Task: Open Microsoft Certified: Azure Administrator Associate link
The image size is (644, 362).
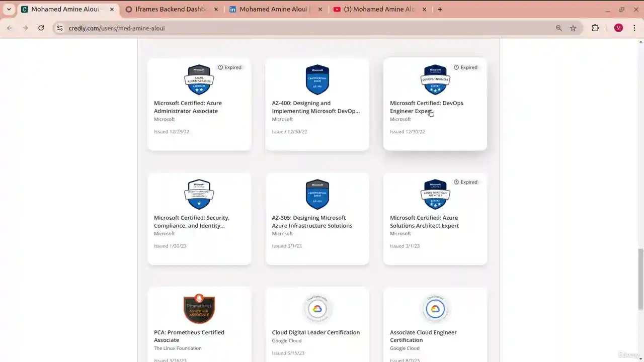Action: pyautogui.click(x=188, y=107)
